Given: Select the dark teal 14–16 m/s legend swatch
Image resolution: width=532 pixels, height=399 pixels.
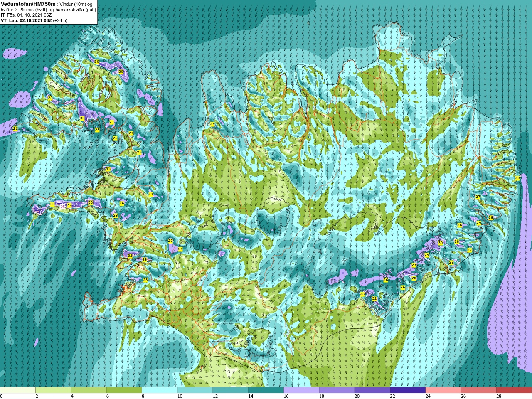Looking at the screenshot, I should [x=266, y=390].
